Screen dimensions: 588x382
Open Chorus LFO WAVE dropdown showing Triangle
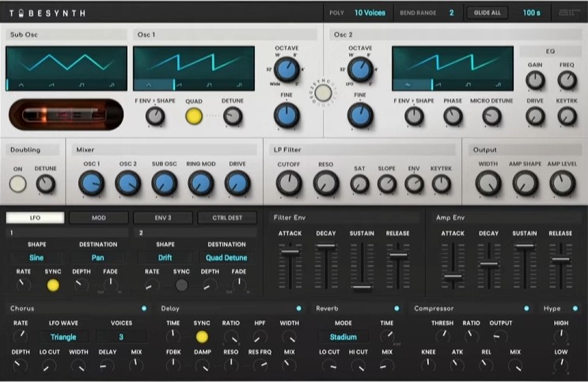tap(63, 337)
